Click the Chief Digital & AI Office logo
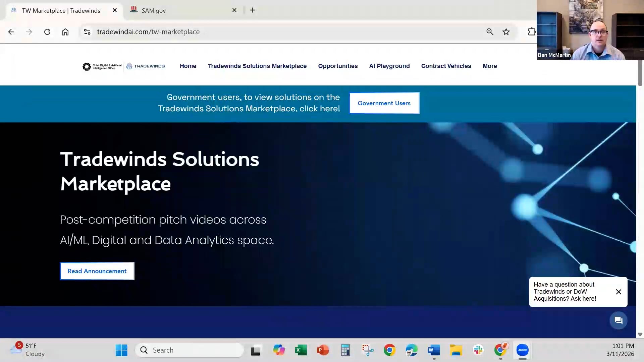Viewport: 644px width, 362px height. click(102, 66)
